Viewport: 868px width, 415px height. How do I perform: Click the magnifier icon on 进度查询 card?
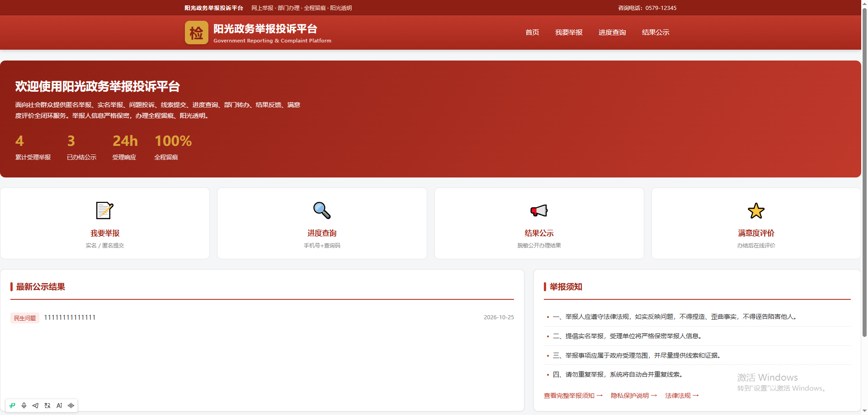[x=322, y=210]
